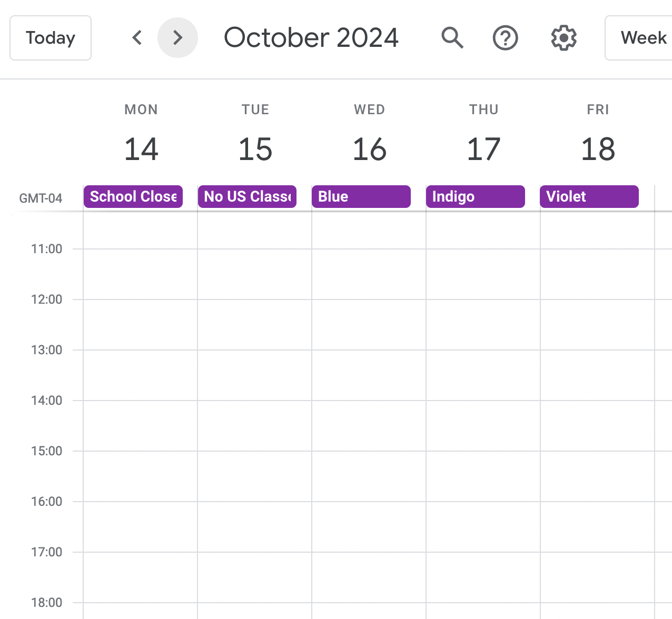Open the Blue all-day event on Wednesday
The height and width of the screenshot is (619, 672).
point(361,196)
